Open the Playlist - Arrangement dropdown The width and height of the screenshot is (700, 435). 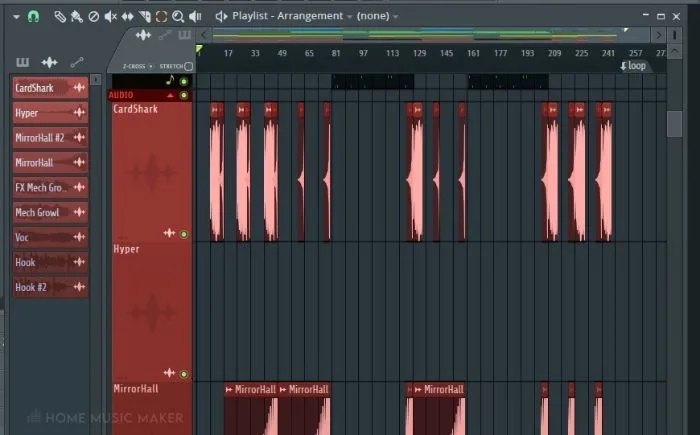(292, 16)
